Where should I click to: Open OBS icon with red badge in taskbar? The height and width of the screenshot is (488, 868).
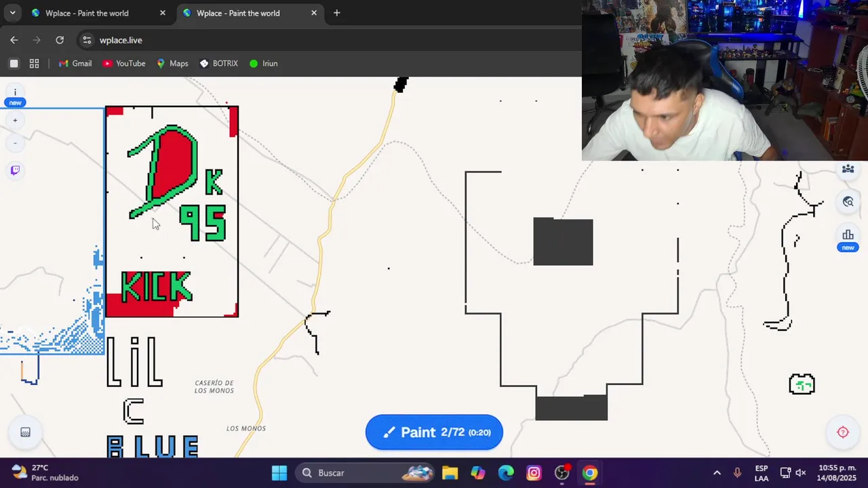coord(562,473)
